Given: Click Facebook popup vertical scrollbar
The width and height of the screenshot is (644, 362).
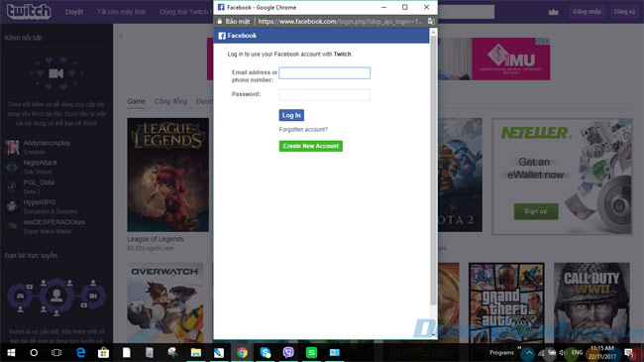Looking at the screenshot, I should (x=433, y=171).
